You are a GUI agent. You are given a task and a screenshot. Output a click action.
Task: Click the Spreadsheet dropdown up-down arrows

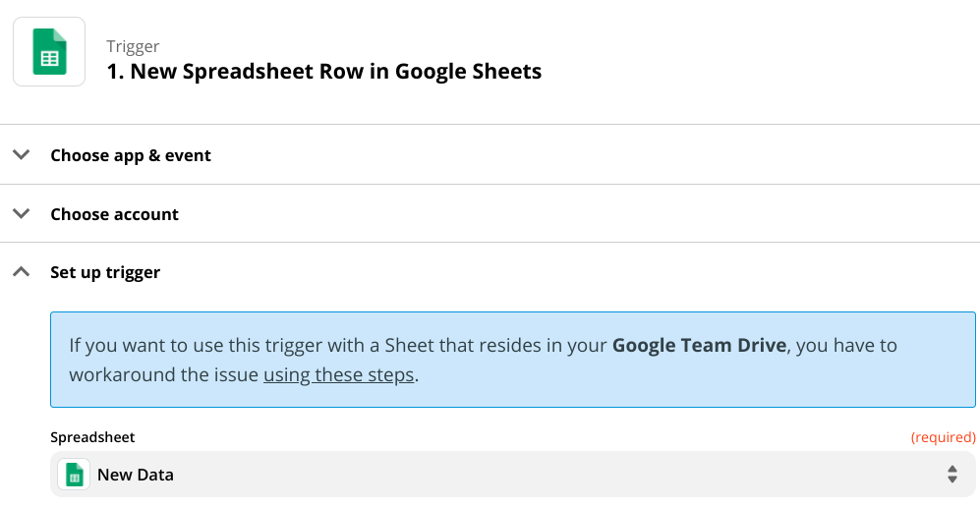951,475
